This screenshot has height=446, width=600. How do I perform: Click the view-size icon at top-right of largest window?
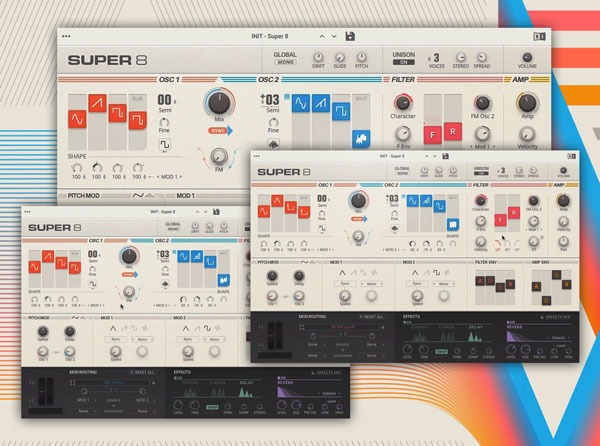540,36
